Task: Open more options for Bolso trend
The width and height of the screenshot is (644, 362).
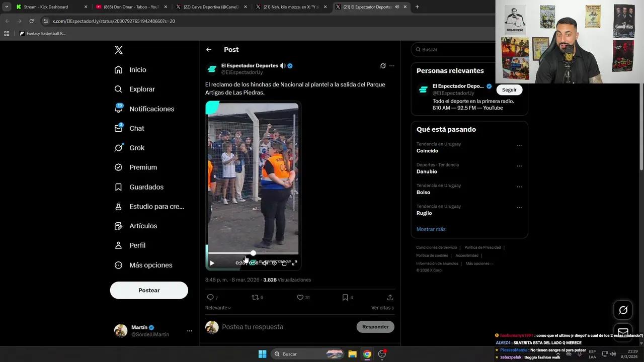Action: tap(519, 187)
